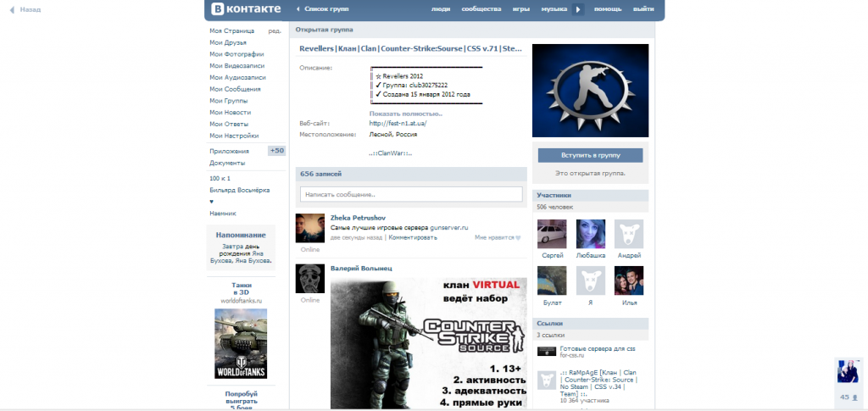This screenshot has width=868, height=411.
Task: Open сообщества in the top navigation
Action: pyautogui.click(x=481, y=9)
